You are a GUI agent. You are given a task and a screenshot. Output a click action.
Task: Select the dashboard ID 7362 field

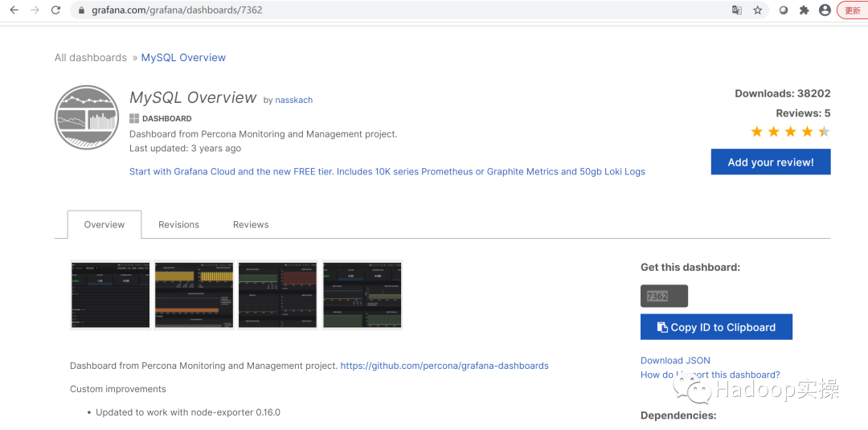coord(665,296)
